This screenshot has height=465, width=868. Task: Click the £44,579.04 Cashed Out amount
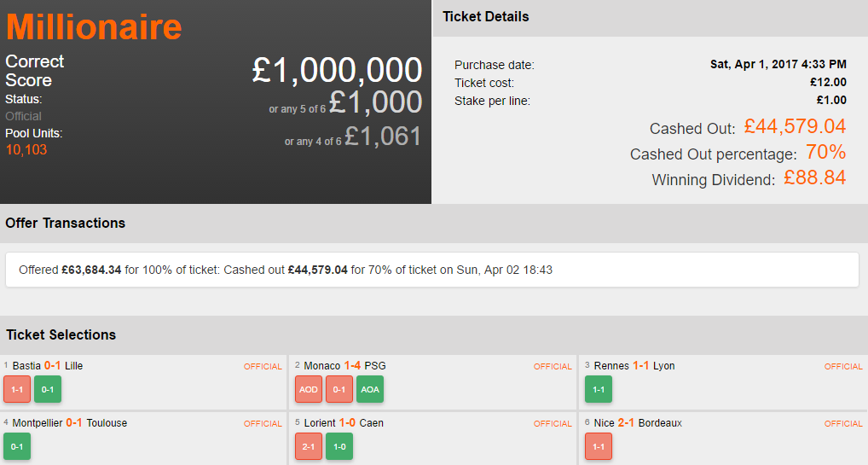[x=795, y=127]
